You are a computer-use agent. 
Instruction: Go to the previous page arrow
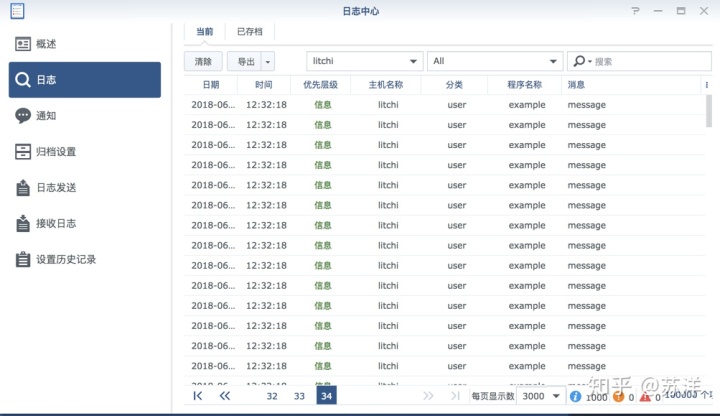click(225, 396)
